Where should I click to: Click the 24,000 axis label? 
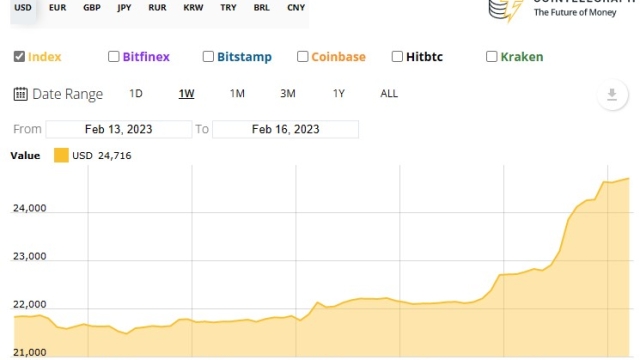pos(29,208)
